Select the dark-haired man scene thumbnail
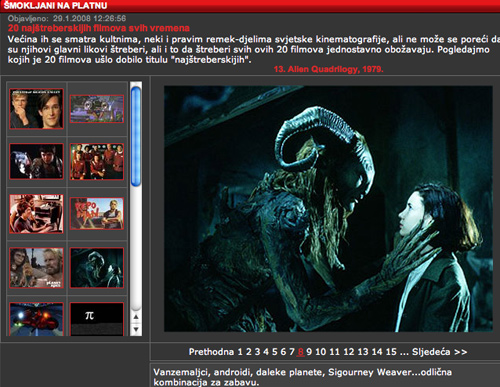 36,162
